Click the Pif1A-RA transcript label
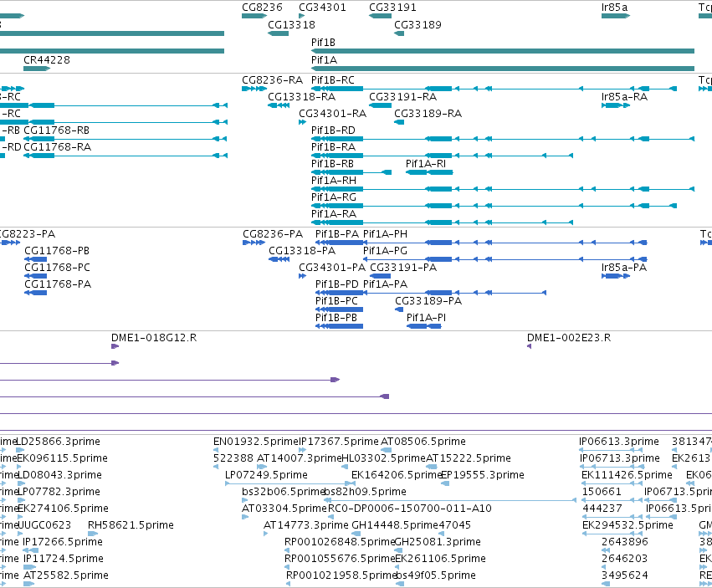 [333, 214]
